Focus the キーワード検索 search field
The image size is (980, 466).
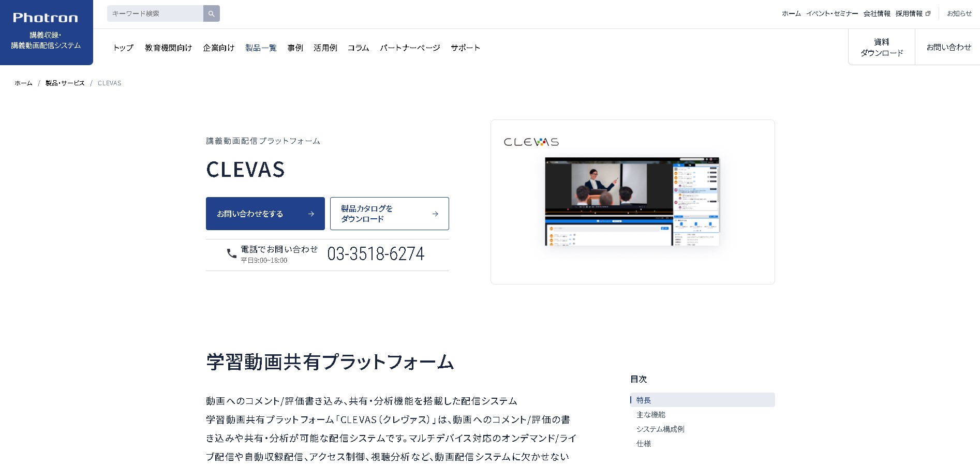pyautogui.click(x=155, y=13)
